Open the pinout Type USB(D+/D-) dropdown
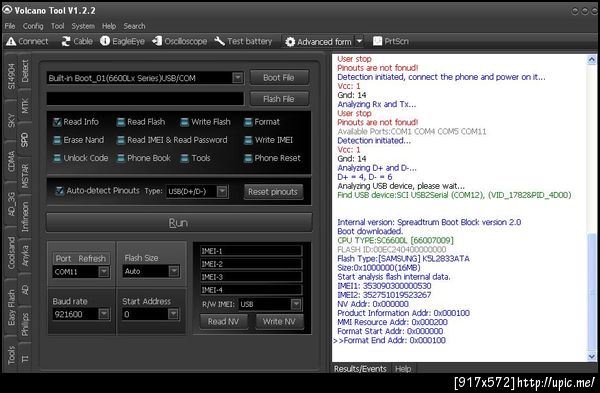Viewport: 600px width, 393px height. click(x=222, y=191)
